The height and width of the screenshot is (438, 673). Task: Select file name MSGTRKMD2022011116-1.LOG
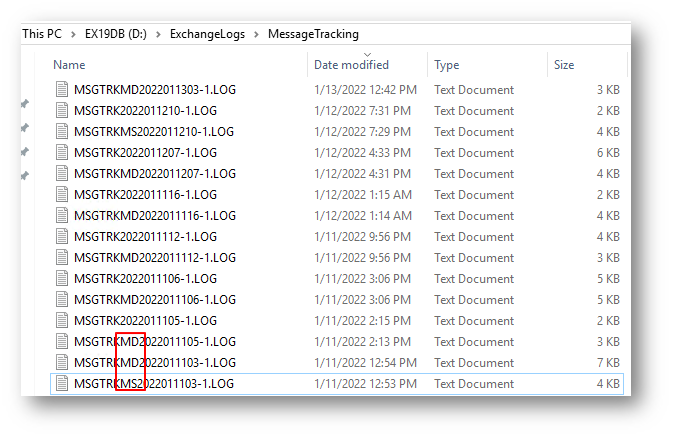coord(155,216)
